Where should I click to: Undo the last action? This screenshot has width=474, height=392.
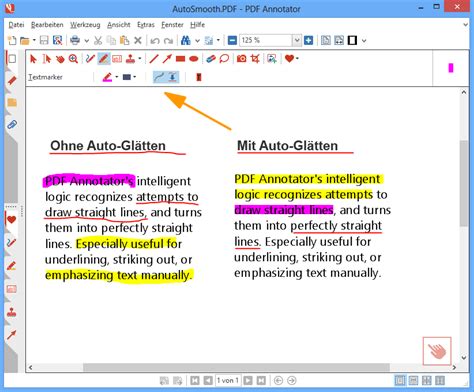(x=155, y=41)
